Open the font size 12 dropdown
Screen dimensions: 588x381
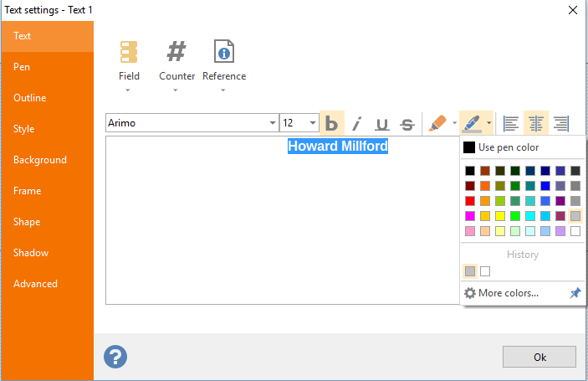(x=312, y=123)
